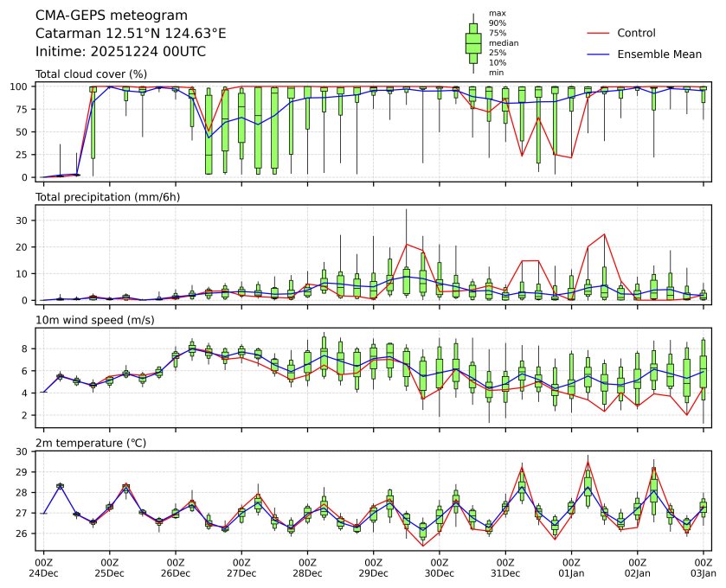726x588 pixels.
Task: Click the '00Z 30Dec' x-axis tick label
Action: [440, 567]
